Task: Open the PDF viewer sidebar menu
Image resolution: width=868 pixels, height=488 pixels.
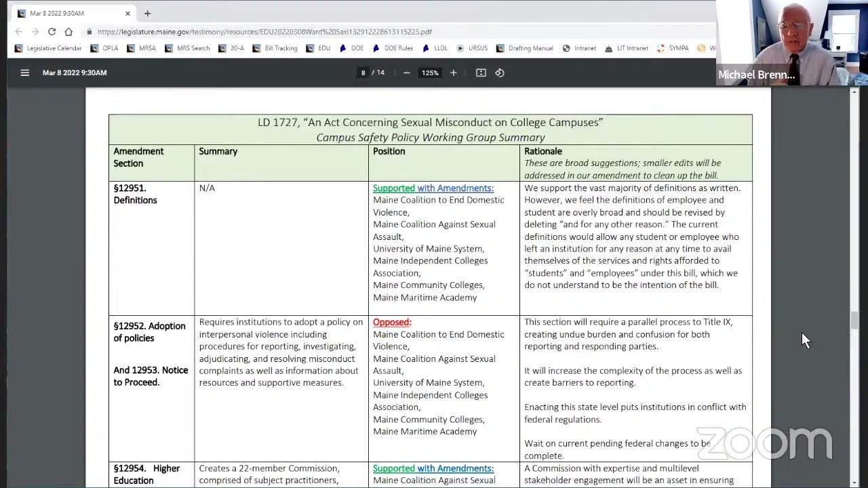Action: coord(25,73)
